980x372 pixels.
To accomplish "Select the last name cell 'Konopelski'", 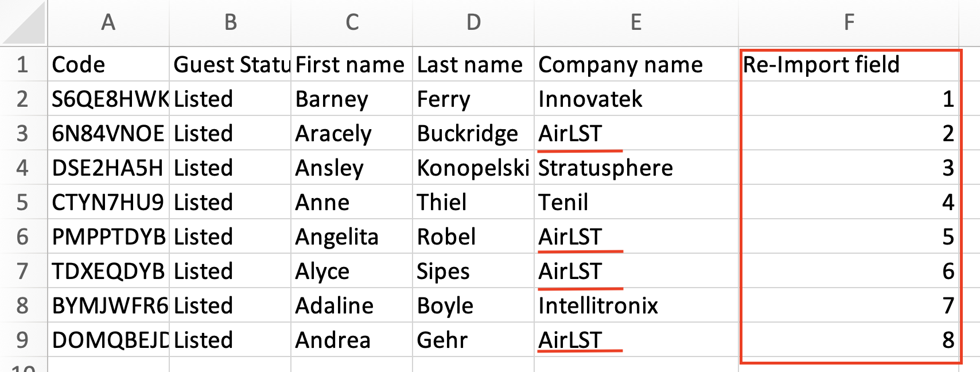I will tap(473, 168).
